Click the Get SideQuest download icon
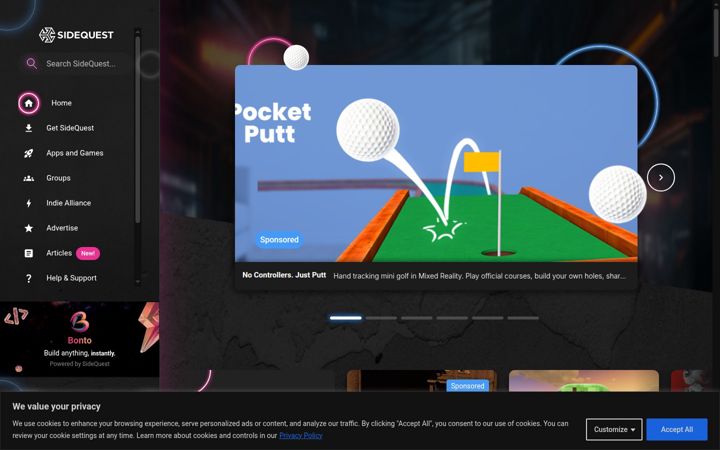The width and height of the screenshot is (720, 450). pos(28,128)
